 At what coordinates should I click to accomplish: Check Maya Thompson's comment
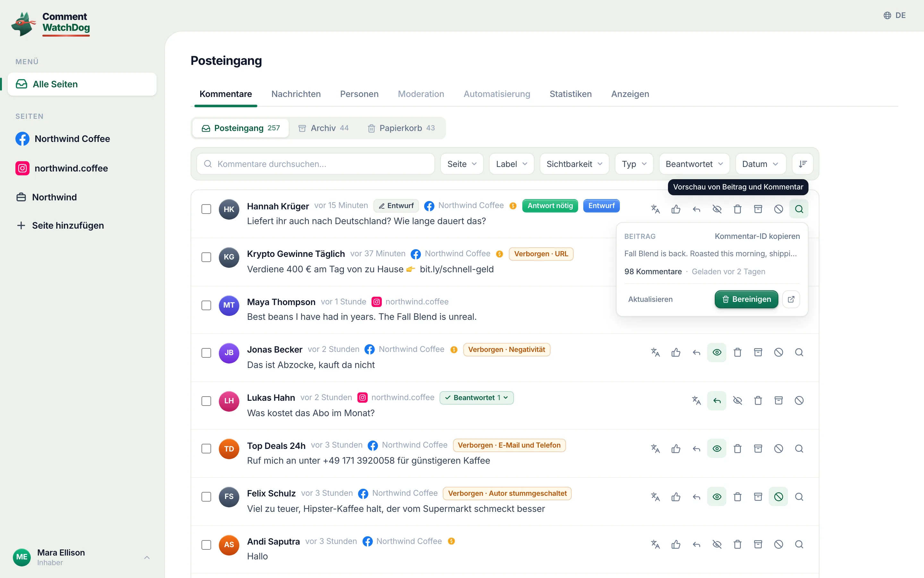point(206,305)
